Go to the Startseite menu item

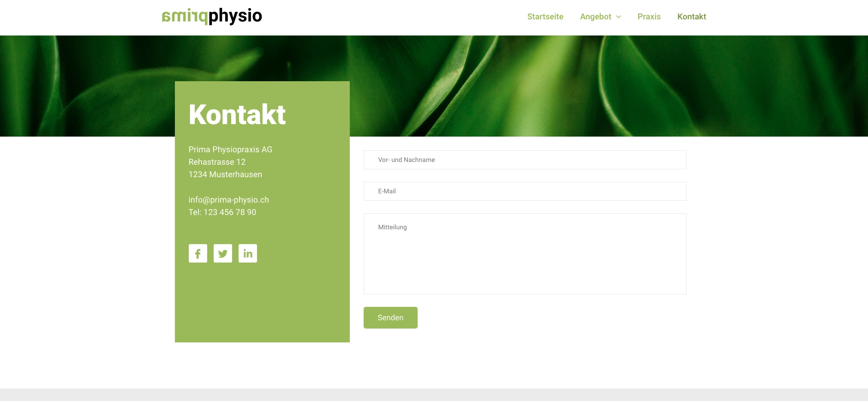(545, 17)
